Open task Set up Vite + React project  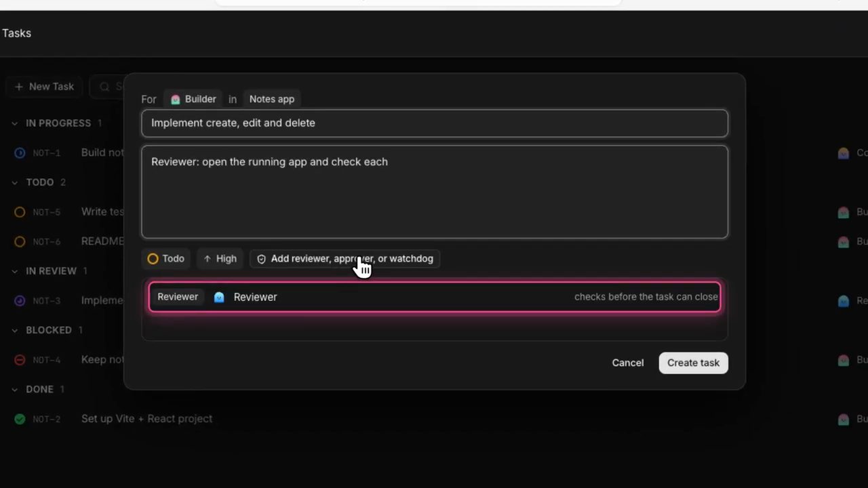(x=146, y=419)
